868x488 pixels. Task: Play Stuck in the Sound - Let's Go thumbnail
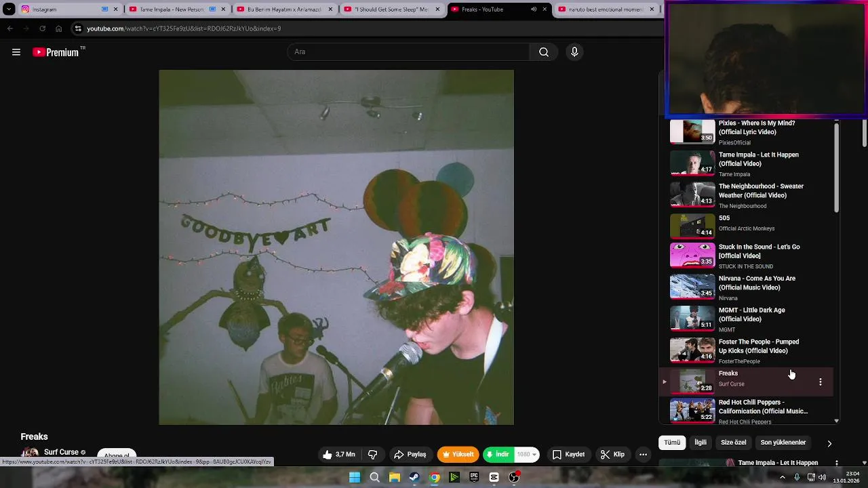pos(692,256)
